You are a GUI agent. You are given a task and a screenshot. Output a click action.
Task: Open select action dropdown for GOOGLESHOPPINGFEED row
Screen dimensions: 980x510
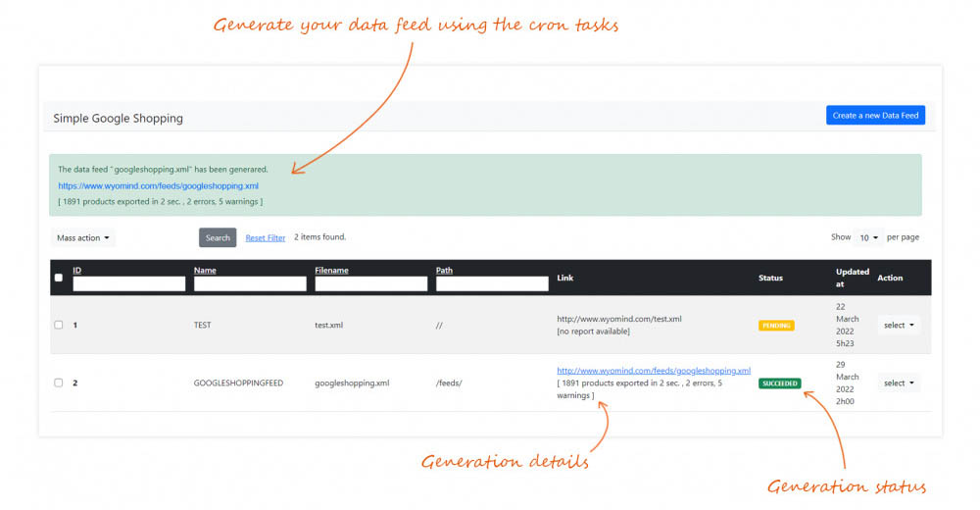899,382
